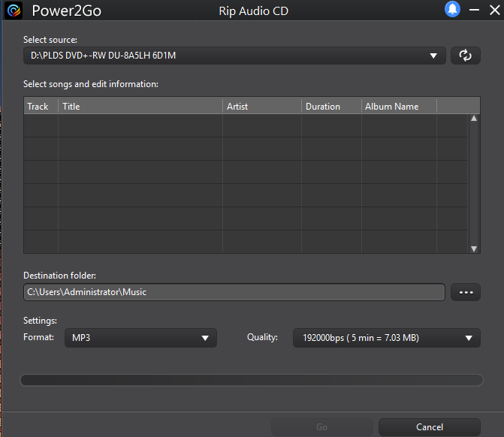
Task: Click the Cancel button
Action: tap(430, 427)
